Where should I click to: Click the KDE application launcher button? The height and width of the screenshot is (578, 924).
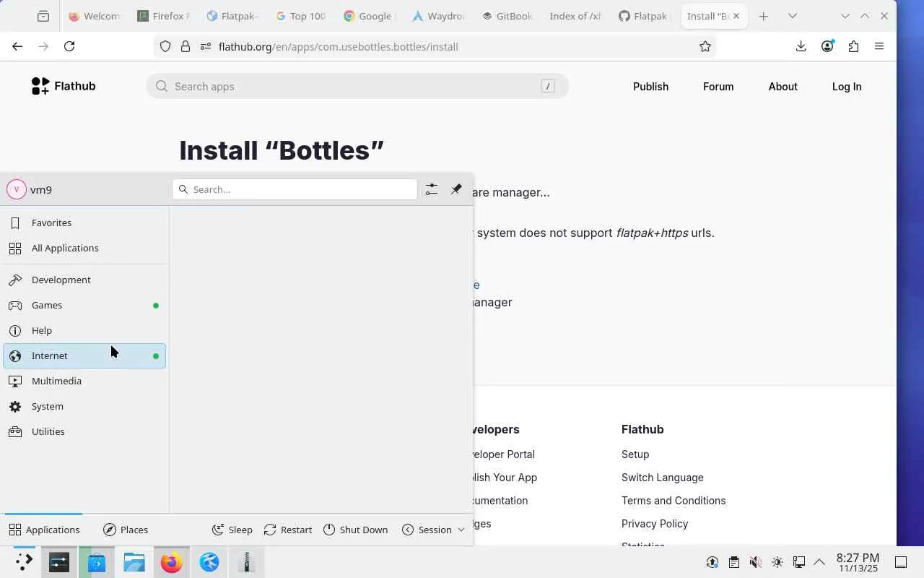point(24,562)
